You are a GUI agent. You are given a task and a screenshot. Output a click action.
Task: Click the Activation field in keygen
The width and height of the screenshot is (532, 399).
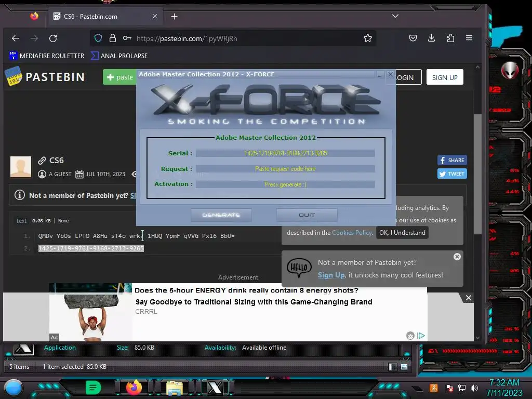point(285,184)
